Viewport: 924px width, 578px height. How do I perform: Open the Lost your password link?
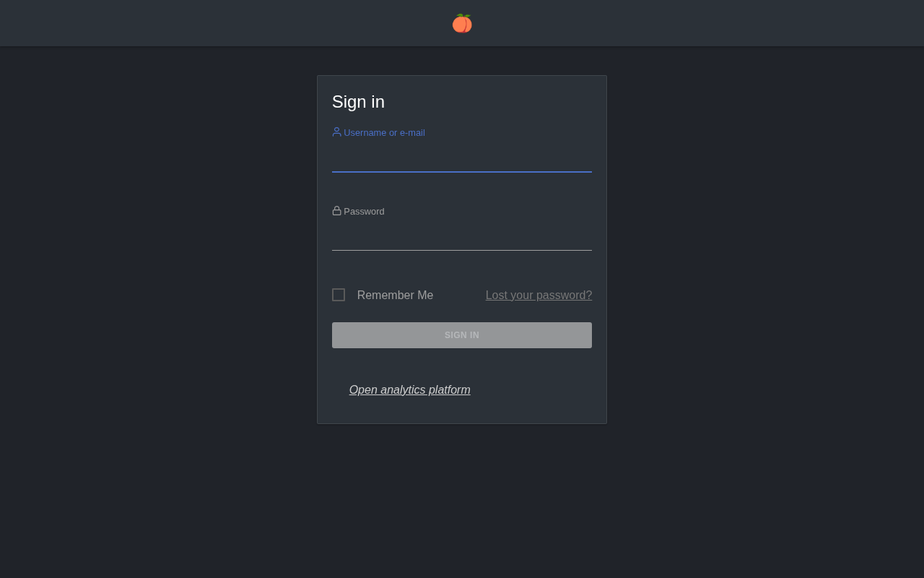point(539,295)
